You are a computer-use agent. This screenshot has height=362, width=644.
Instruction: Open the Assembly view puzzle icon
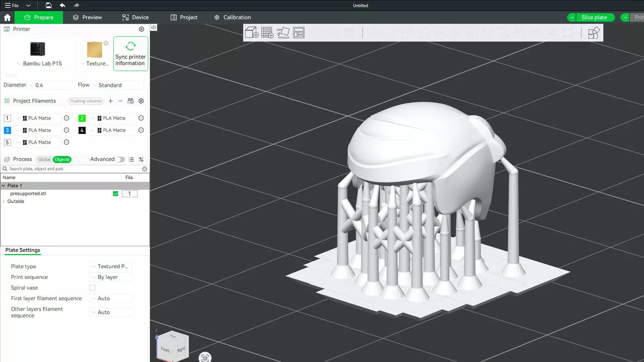(x=594, y=33)
